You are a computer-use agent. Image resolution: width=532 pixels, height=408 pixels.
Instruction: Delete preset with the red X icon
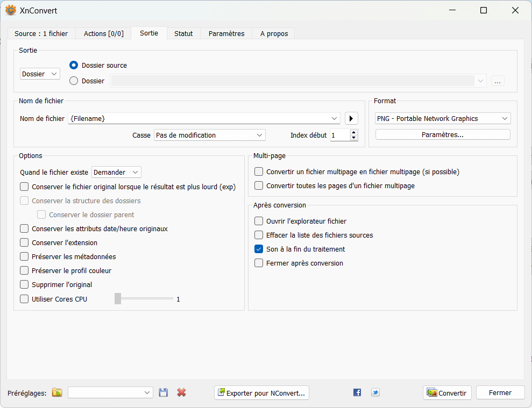pyautogui.click(x=181, y=392)
